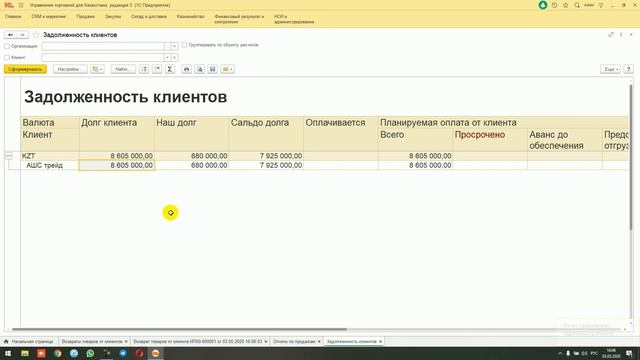640x360 pixels.
Task: Select АШС трейд Долг клиента cell 8 605 000,00
Action: [x=117, y=165]
